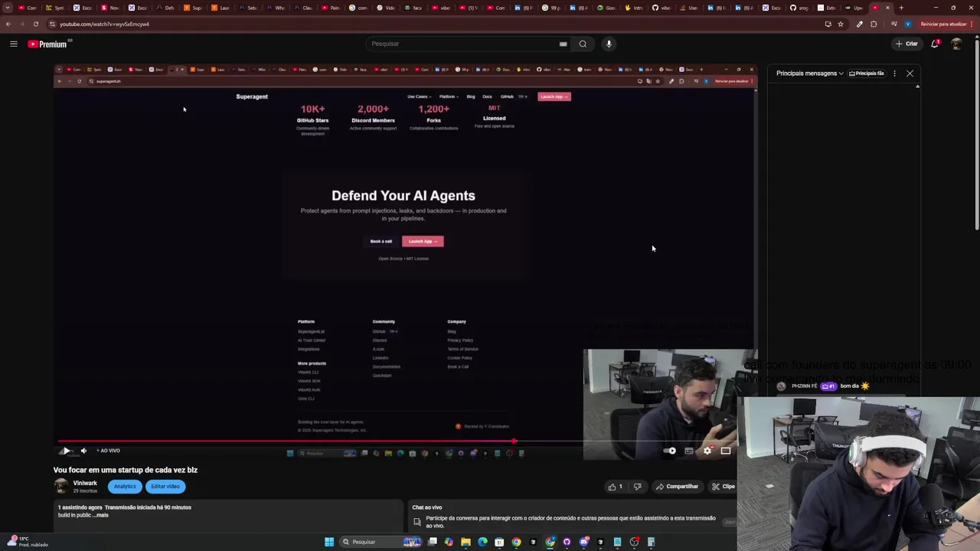This screenshot has height=551, width=980.
Task: Go back in browser history
Action: click(8, 24)
